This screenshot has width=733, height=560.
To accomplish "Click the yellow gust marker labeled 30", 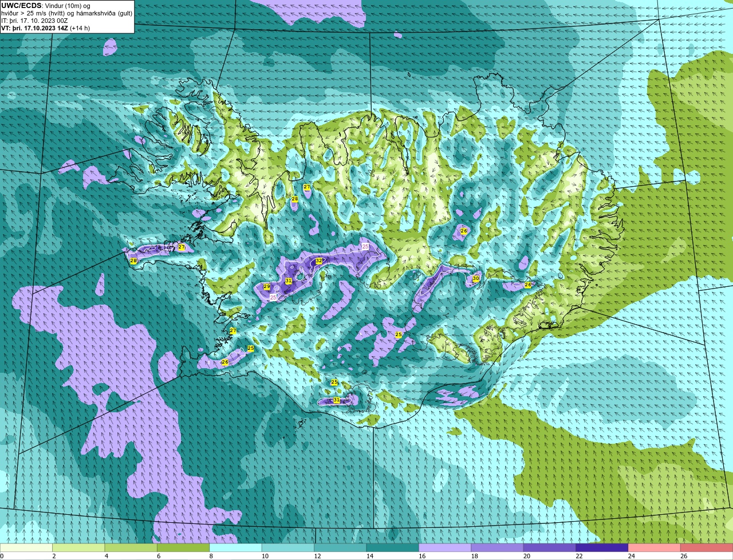I will (475, 278).
